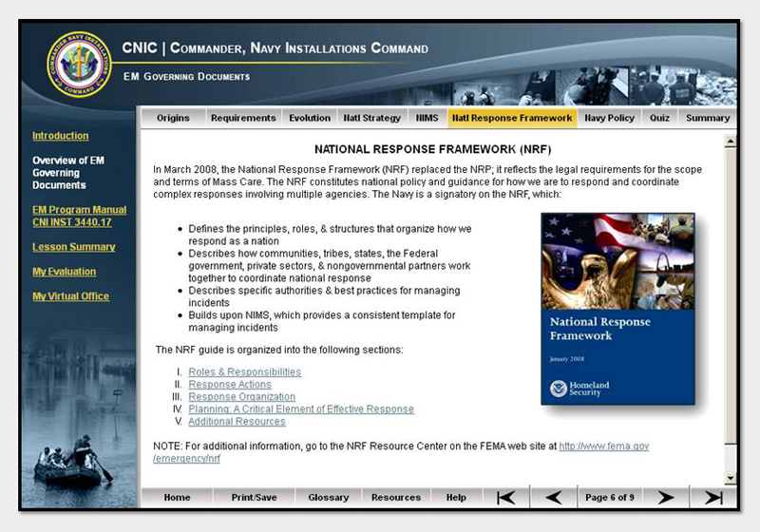The width and height of the screenshot is (760, 532).
Task: Go to the Quiz tab
Action: click(659, 118)
